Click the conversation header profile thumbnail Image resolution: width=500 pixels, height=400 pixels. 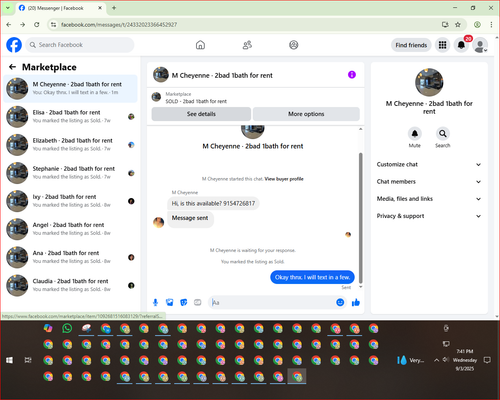pos(161,75)
